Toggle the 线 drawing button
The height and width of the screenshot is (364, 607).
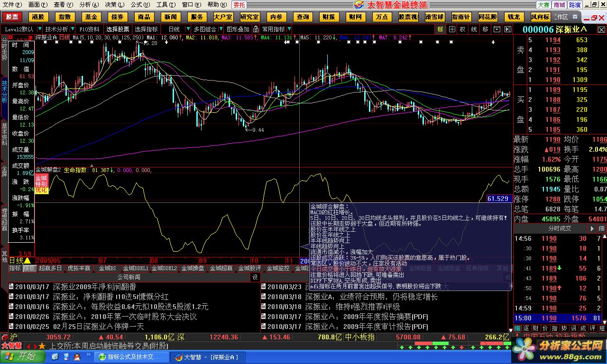pos(473,29)
